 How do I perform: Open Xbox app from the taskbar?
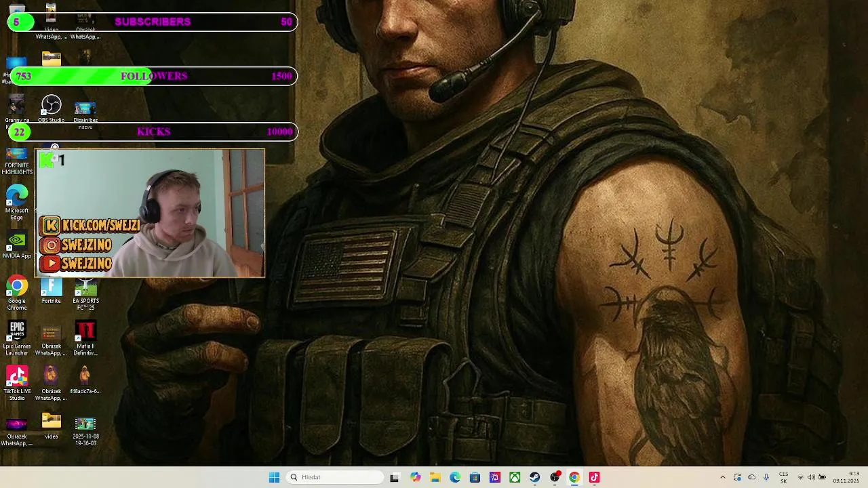click(515, 477)
